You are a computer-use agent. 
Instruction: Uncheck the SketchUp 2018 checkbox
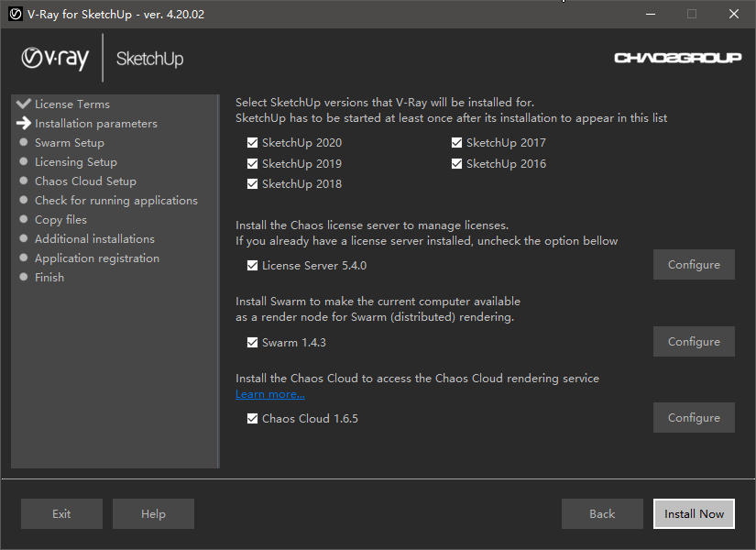pos(252,184)
